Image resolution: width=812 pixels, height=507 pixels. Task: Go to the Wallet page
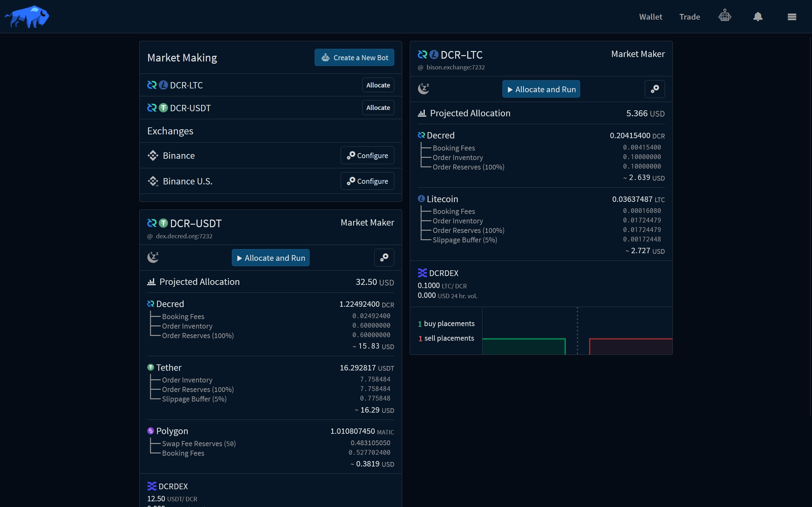(650, 17)
